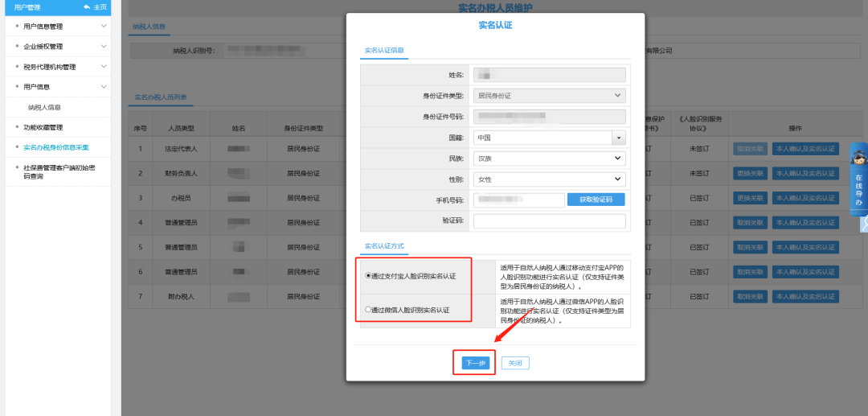Image resolution: width=868 pixels, height=416 pixels.
Task: Click the 验证码 verification code input field
Action: (549, 221)
